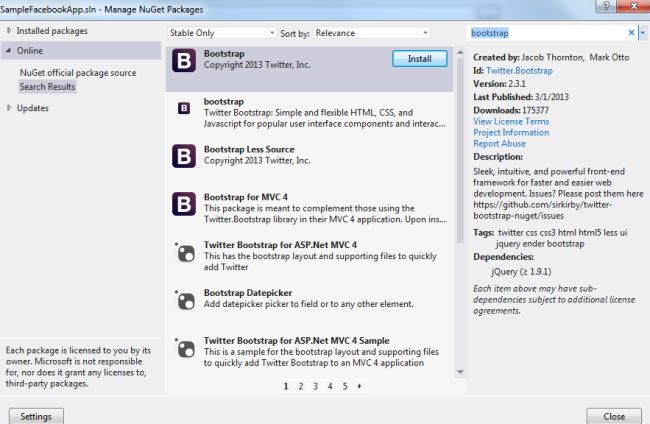This screenshot has width=650, height=424.
Task: Select the Search Results tree item
Action: tap(47, 87)
